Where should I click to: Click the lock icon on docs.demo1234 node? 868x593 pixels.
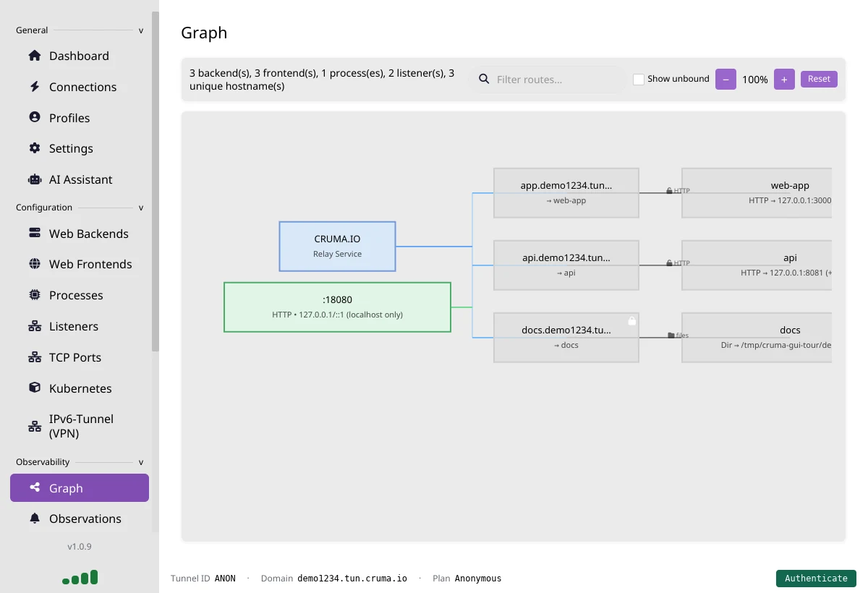pyautogui.click(x=631, y=320)
